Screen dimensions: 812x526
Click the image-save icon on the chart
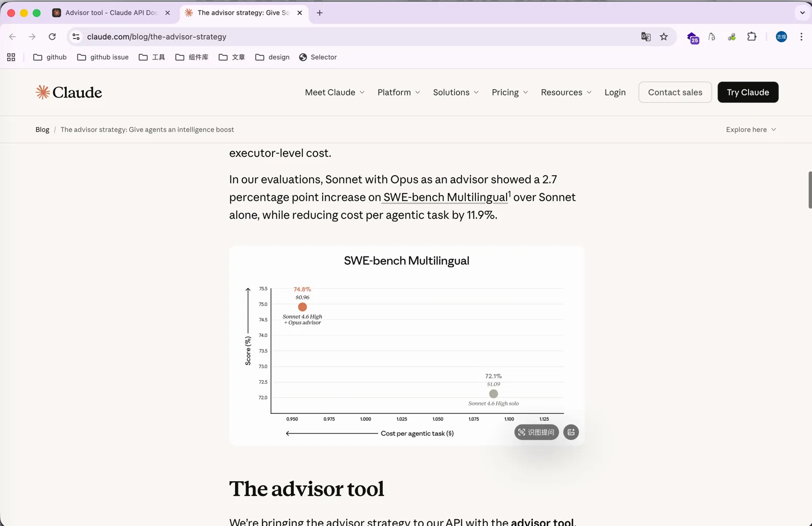click(571, 432)
